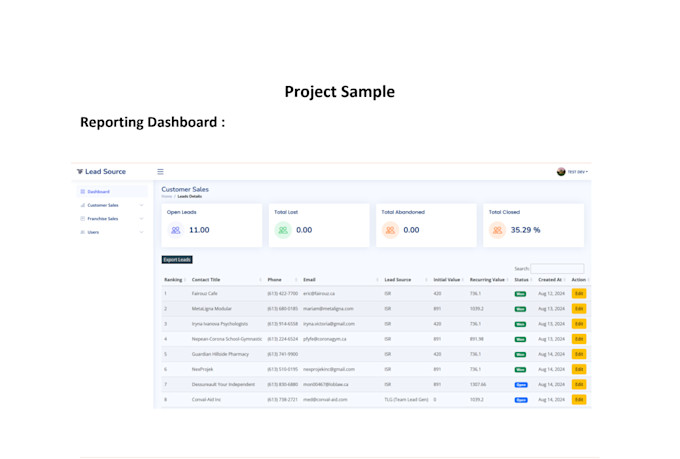680x459 pixels.
Task: Sort by Email column
Action: click(340, 280)
